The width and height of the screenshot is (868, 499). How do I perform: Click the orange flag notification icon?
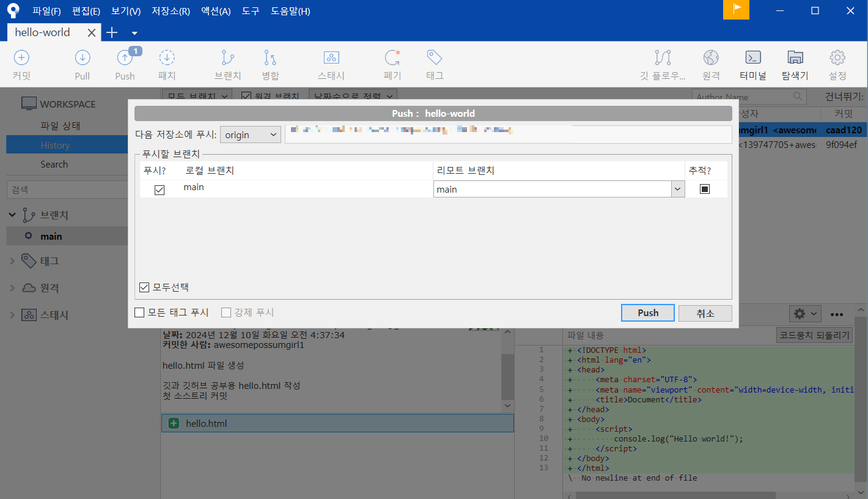(x=737, y=10)
